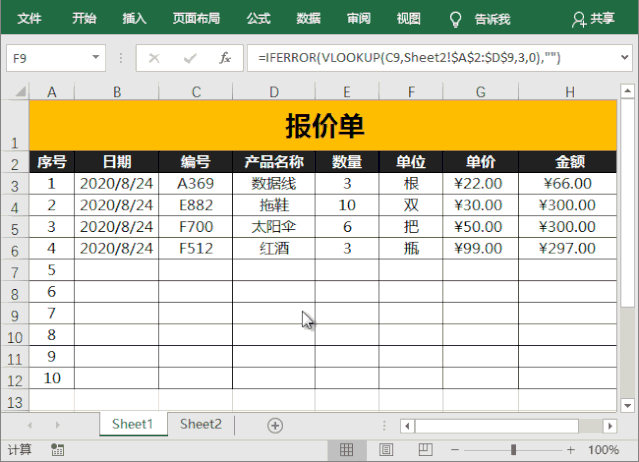Open the 页面布局 ribbon tab
This screenshot has width=639, height=462.
[x=196, y=19]
